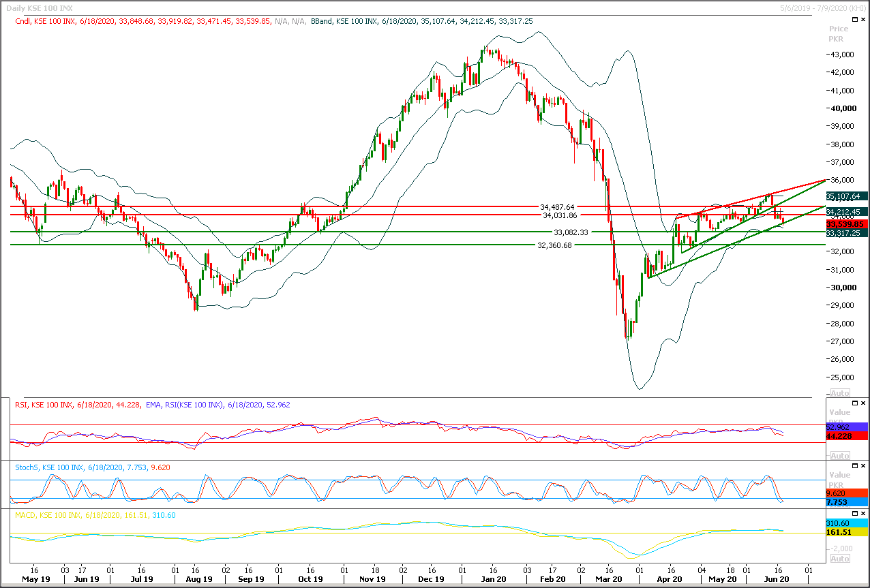Select the BBand legend text
870x588 pixels.
[421, 21]
